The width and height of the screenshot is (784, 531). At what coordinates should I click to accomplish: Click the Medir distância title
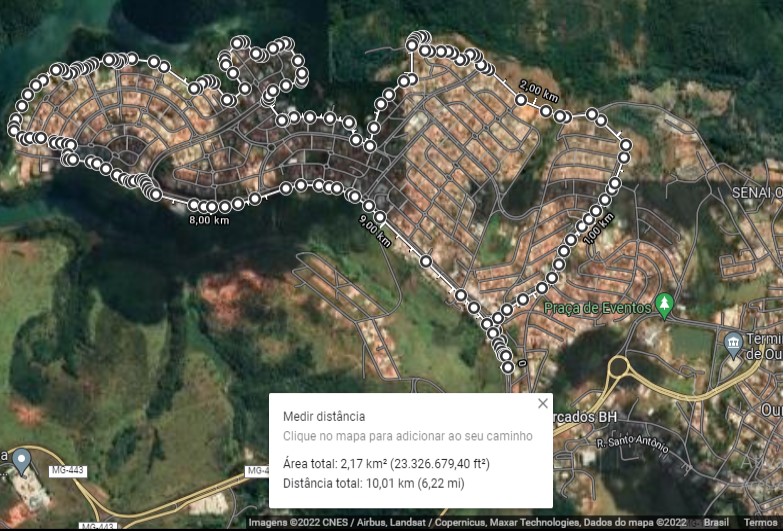click(x=324, y=416)
